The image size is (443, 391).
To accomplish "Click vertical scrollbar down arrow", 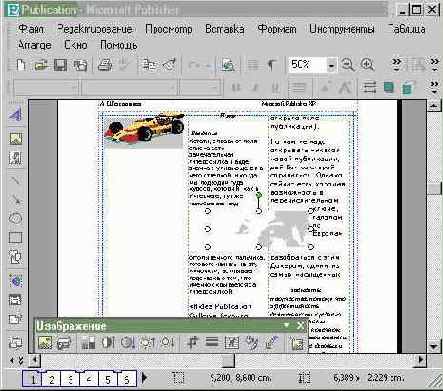I will [434, 347].
